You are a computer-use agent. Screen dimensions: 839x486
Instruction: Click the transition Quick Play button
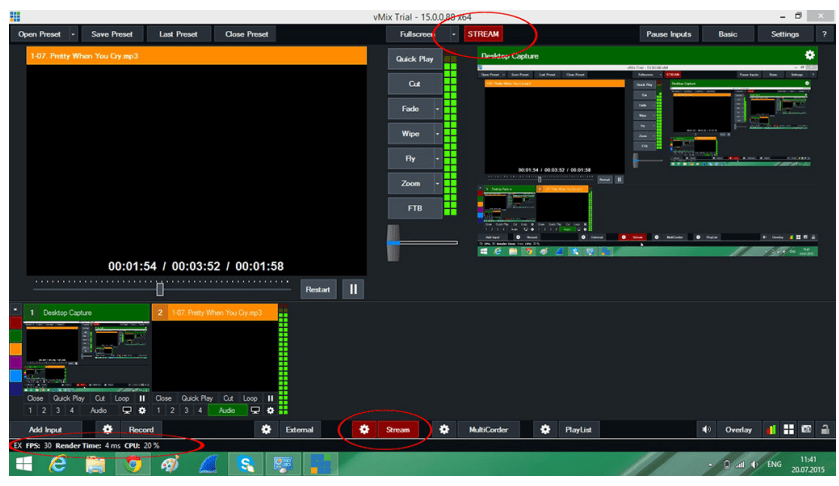click(415, 59)
